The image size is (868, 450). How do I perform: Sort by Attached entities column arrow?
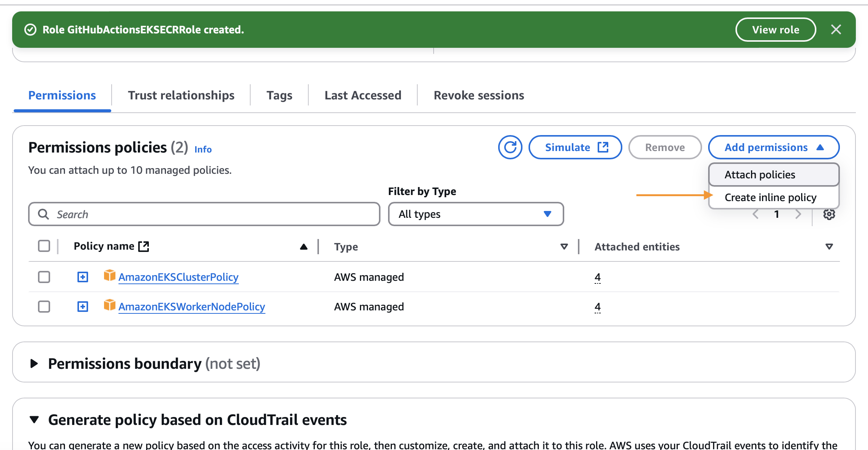(x=829, y=247)
